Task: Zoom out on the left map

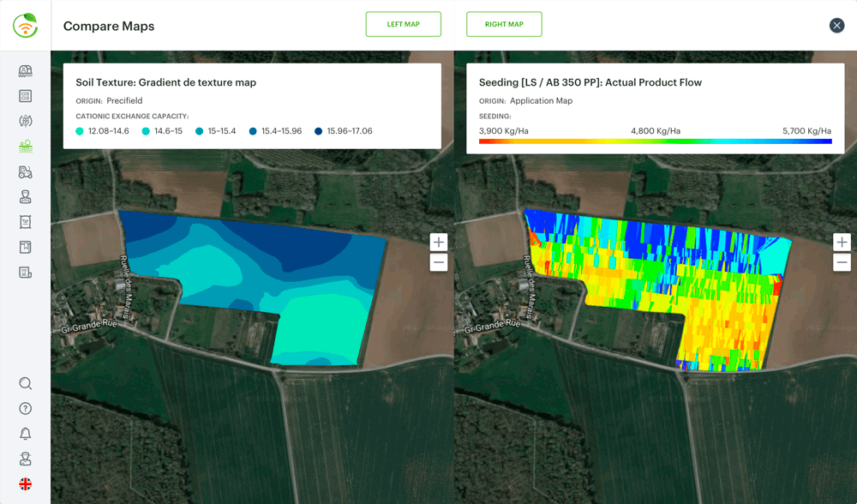Action: [439, 262]
